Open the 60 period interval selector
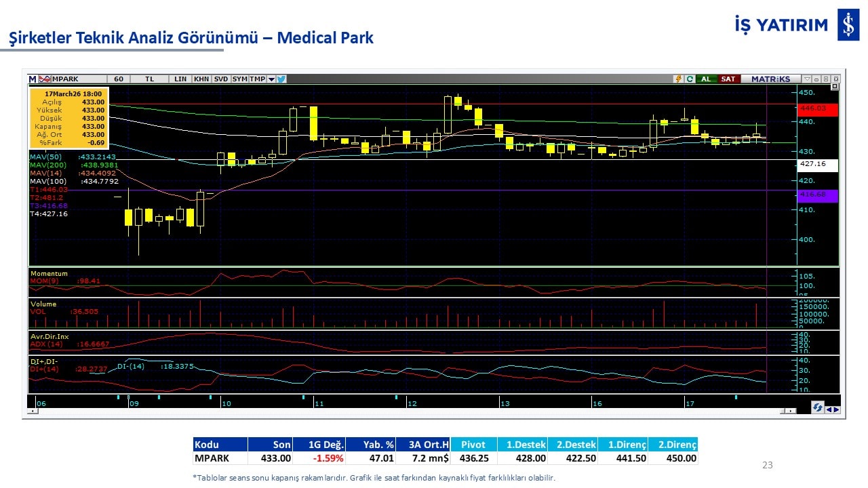 point(119,79)
